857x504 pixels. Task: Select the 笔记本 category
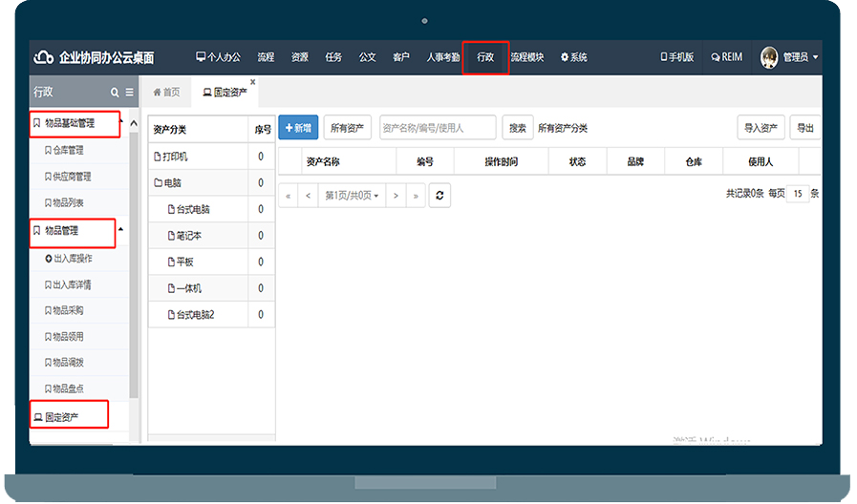click(x=184, y=236)
